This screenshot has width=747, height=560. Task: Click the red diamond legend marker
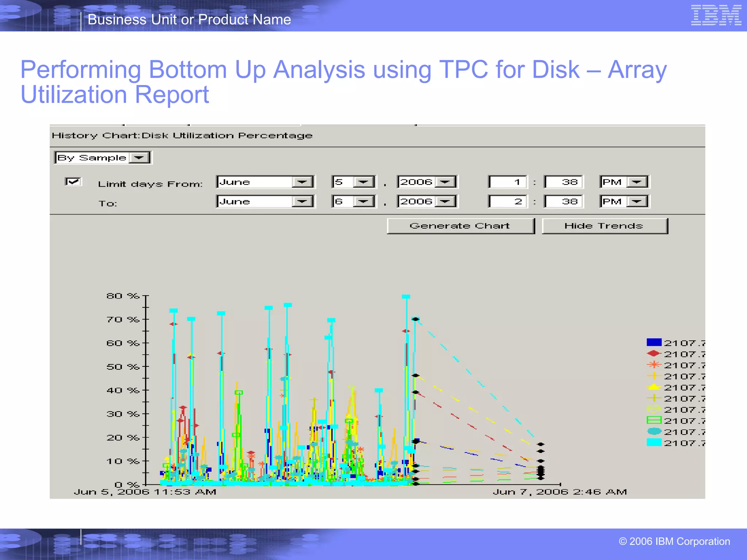(654, 353)
